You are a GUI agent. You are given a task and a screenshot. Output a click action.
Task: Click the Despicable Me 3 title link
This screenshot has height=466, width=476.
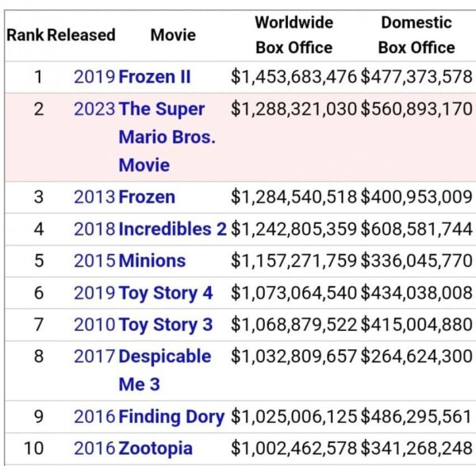point(164,370)
